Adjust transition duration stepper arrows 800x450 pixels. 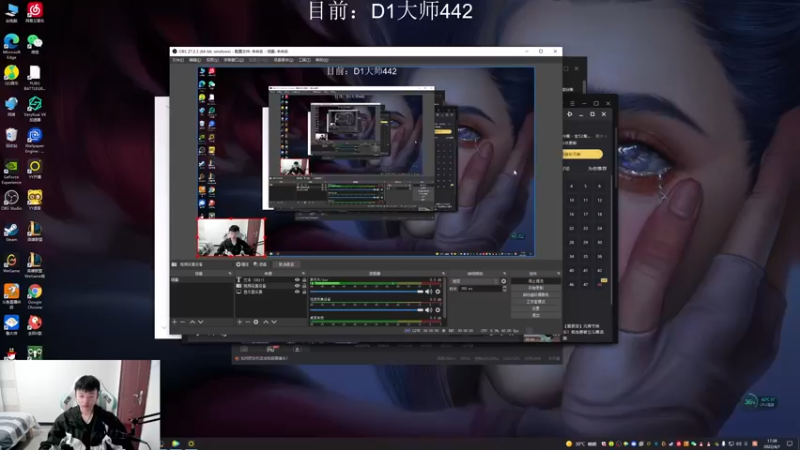pyautogui.click(x=505, y=289)
